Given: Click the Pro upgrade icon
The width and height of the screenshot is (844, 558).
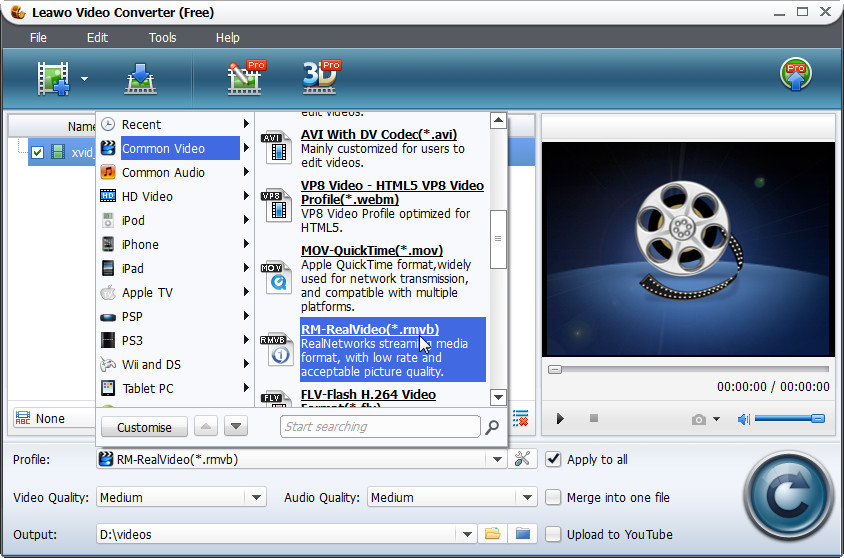Looking at the screenshot, I should point(796,74).
